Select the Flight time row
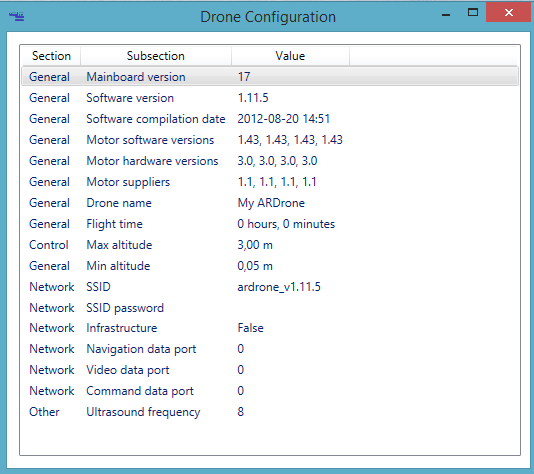 (270, 224)
